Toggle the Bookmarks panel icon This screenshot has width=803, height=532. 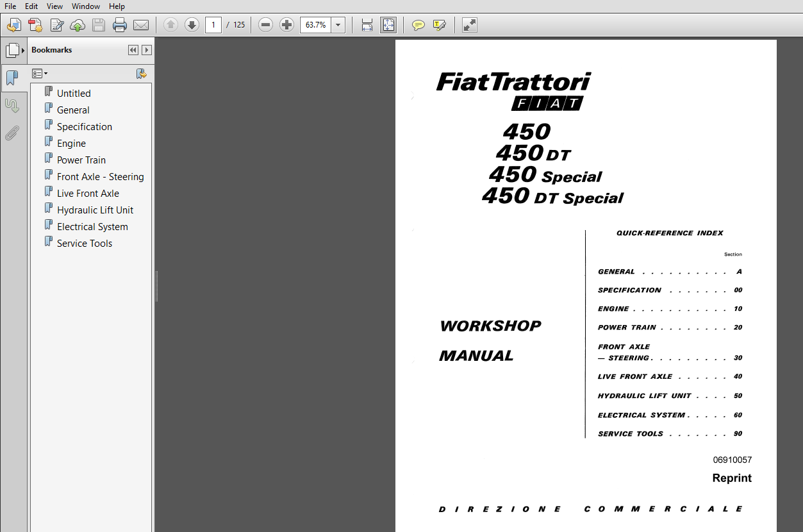[x=12, y=78]
